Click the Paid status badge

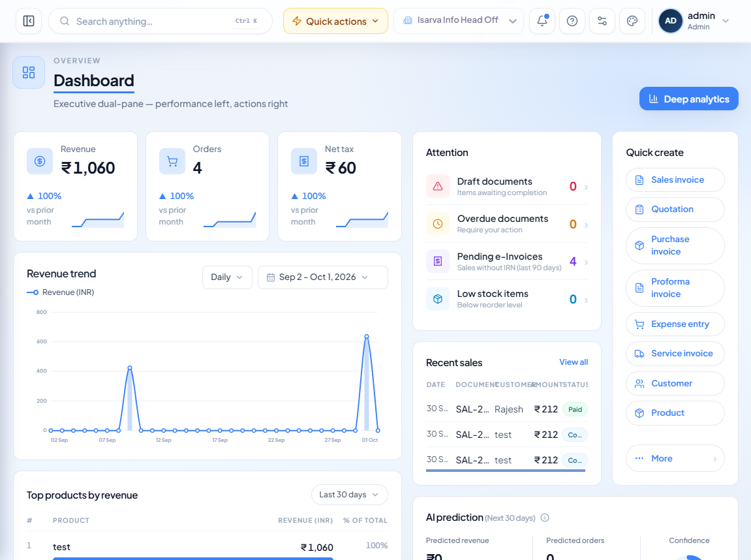pyautogui.click(x=575, y=410)
